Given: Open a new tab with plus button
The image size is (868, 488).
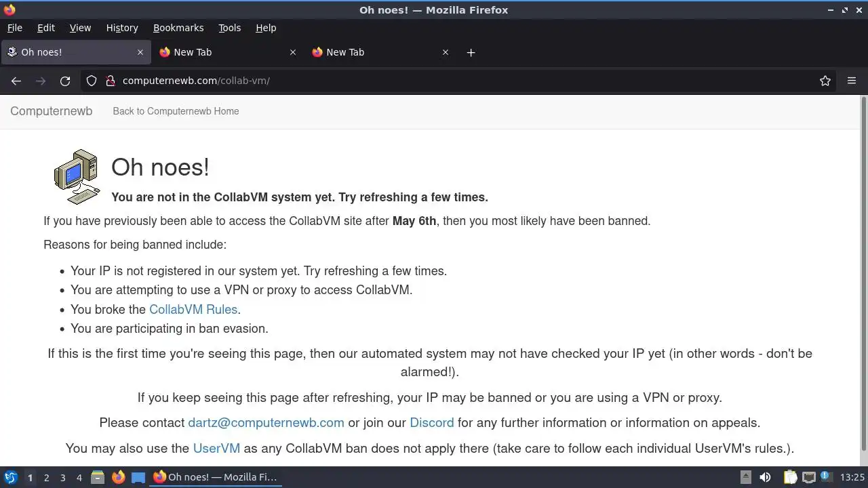Looking at the screenshot, I should (x=471, y=52).
